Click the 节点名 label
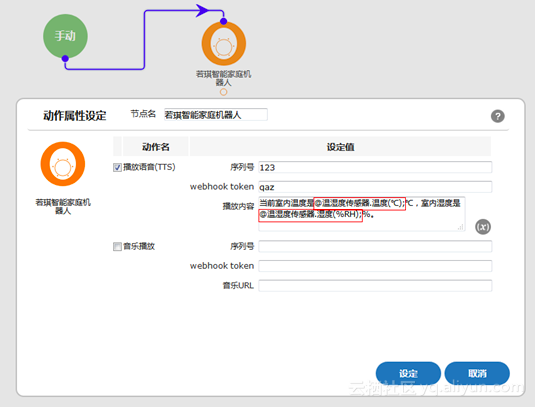This screenshot has height=407, width=535. point(143,114)
